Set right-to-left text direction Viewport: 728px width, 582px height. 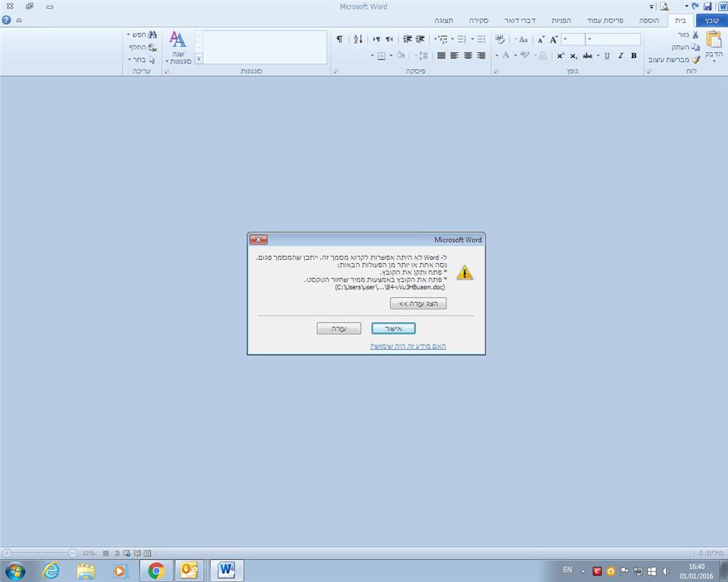[x=390, y=39]
